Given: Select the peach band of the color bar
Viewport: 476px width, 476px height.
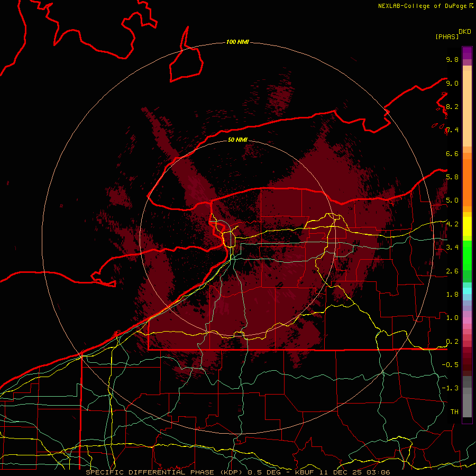Looking at the screenshot, I should pyautogui.click(x=467, y=109).
